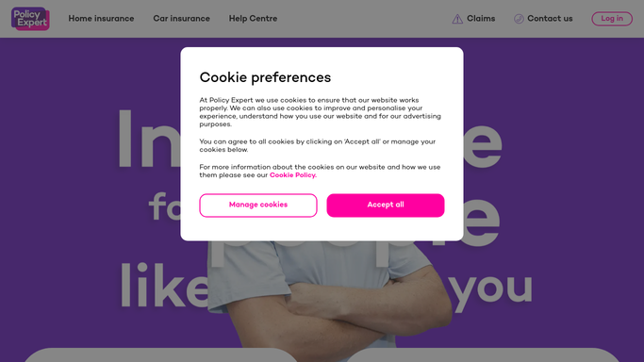
Task: Choose Manage cookies
Action: point(258,206)
